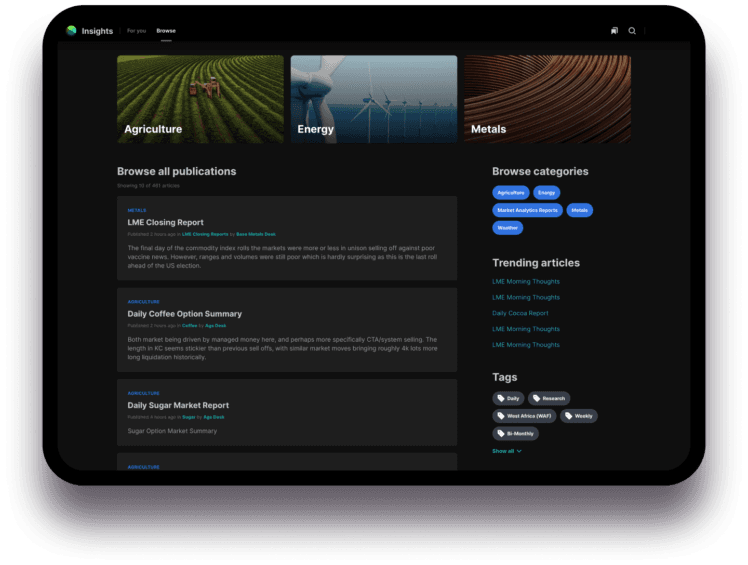
Task: Click Browse all publications heading
Action: point(177,171)
